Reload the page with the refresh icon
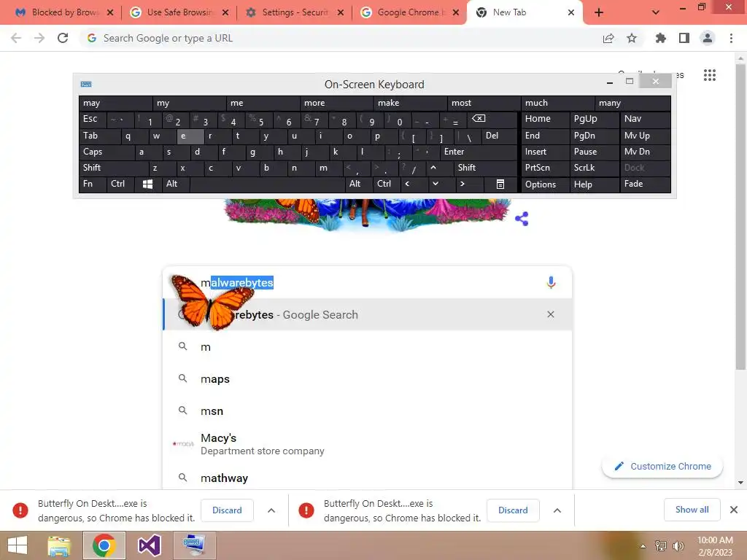The image size is (747, 560). pos(63,38)
